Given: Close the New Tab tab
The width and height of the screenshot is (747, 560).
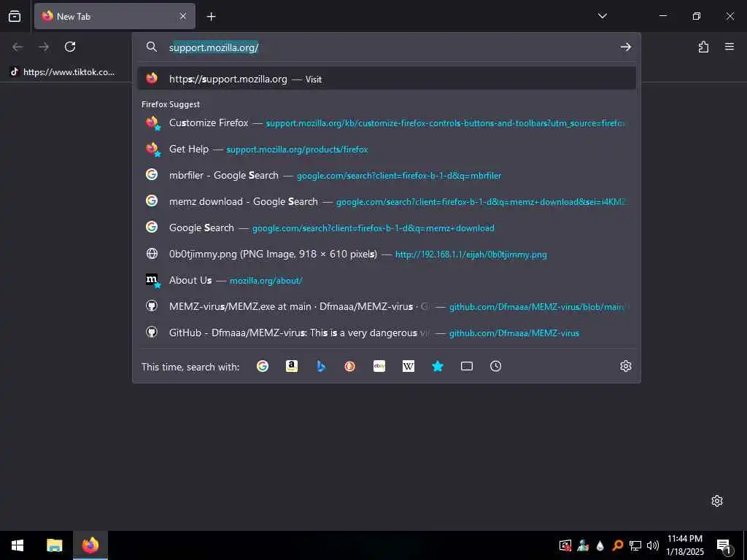Looking at the screenshot, I should [183, 16].
